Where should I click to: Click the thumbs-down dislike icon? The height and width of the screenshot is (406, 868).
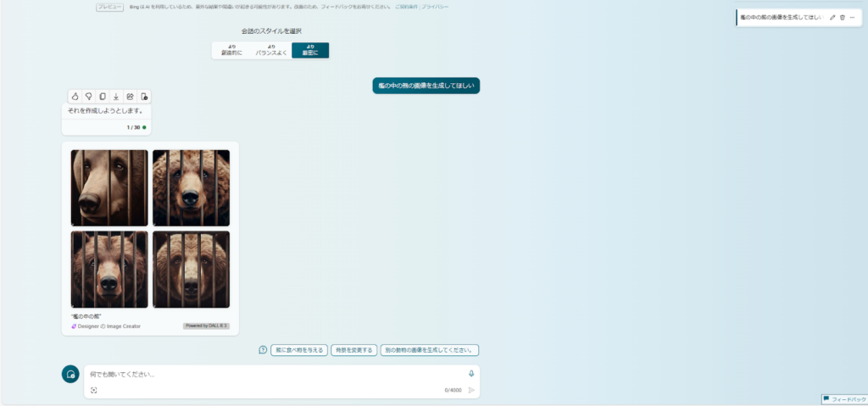[x=88, y=97]
